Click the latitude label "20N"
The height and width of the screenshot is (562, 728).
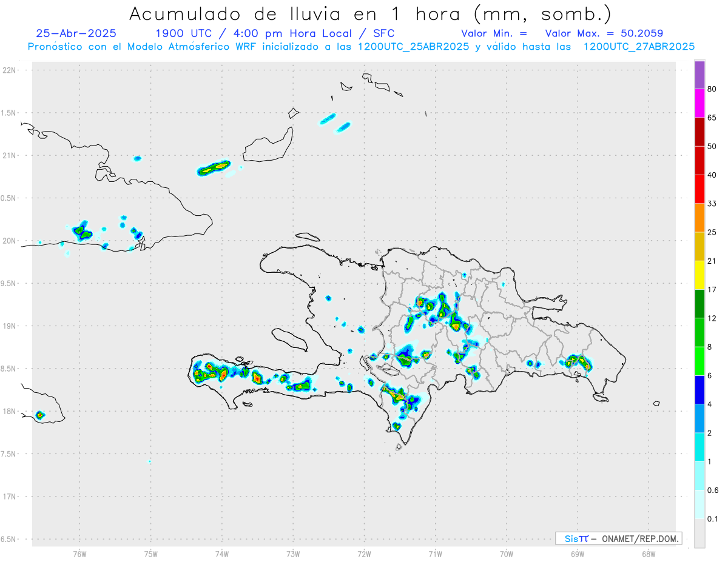(10, 241)
